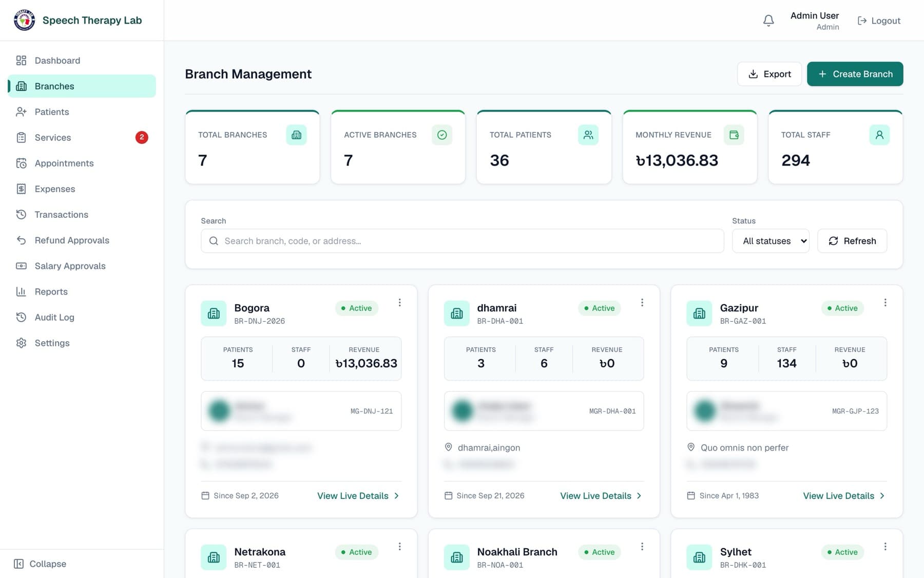Open Transactions in the sidebar
Screen dimensions: 924x578
(x=82, y=215)
